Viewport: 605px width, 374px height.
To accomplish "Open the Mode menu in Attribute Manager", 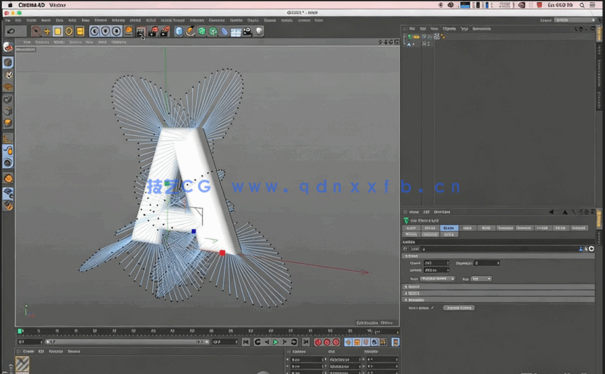I will 414,212.
